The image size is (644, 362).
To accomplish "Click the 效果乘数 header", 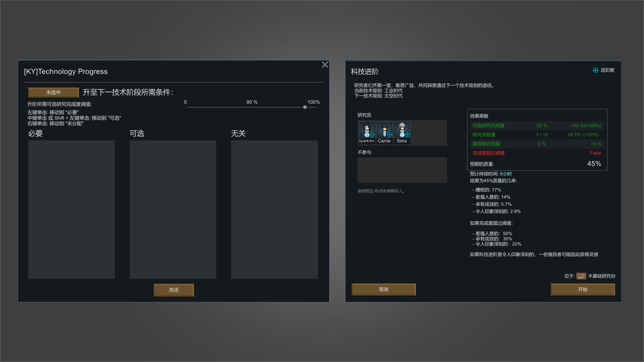I will (x=479, y=116).
